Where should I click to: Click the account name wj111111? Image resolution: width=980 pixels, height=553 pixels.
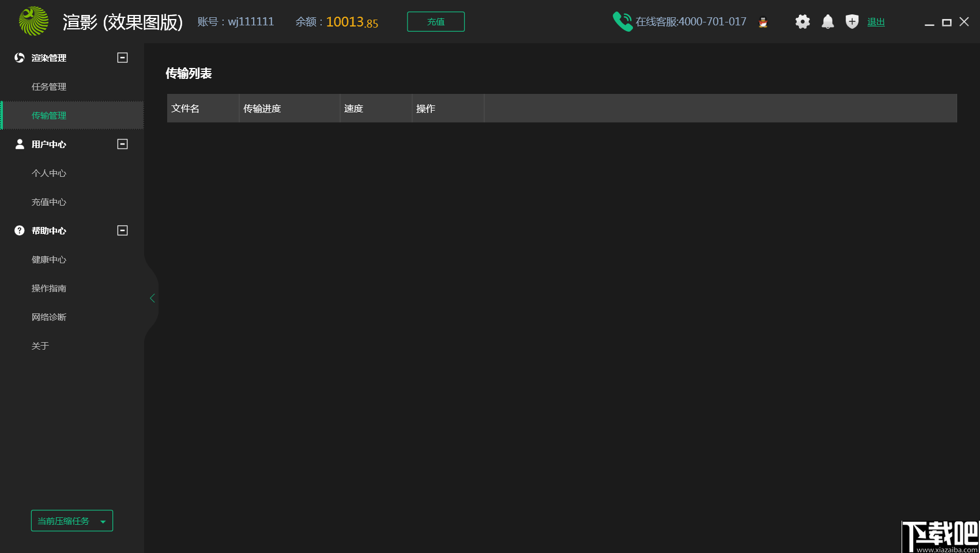pos(251,22)
